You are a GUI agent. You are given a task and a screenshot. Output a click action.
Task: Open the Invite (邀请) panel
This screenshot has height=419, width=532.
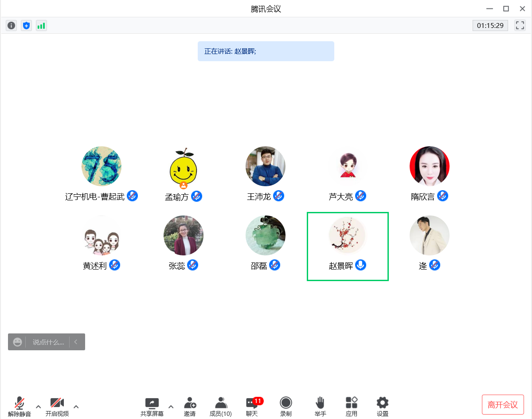190,406
